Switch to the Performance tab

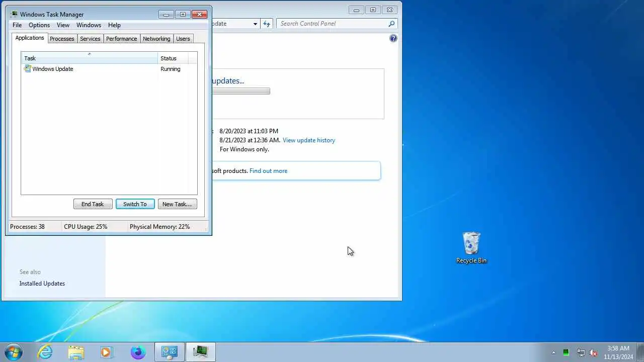(x=121, y=39)
